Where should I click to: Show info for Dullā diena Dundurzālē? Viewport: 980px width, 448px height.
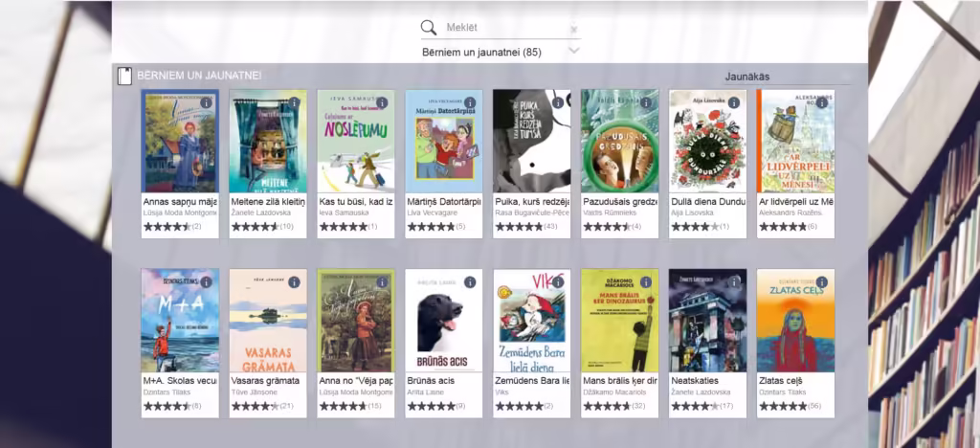[x=734, y=102]
